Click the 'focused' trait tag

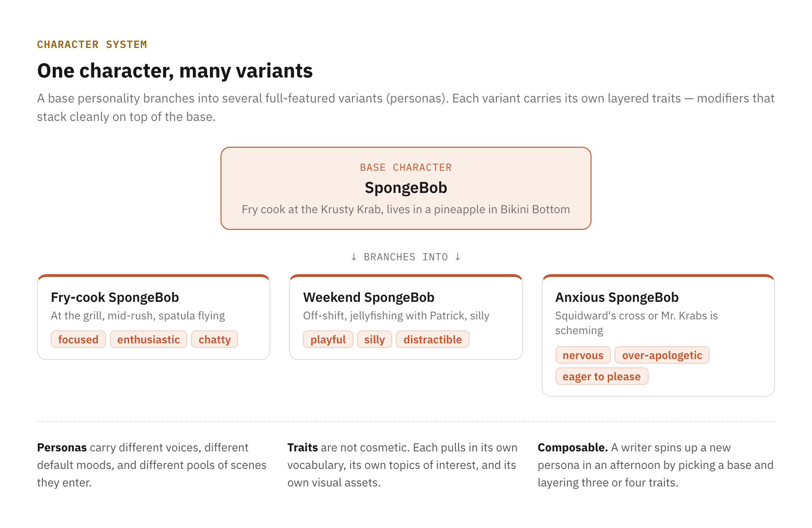pos(78,339)
